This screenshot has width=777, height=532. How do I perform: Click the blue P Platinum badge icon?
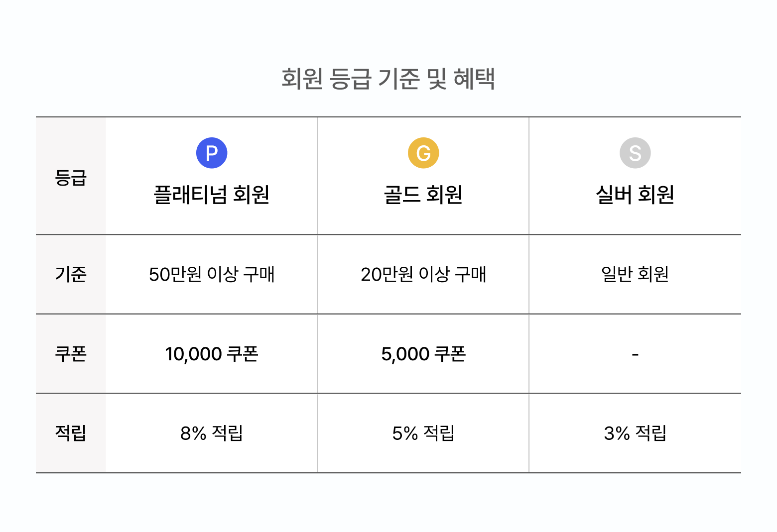212,153
